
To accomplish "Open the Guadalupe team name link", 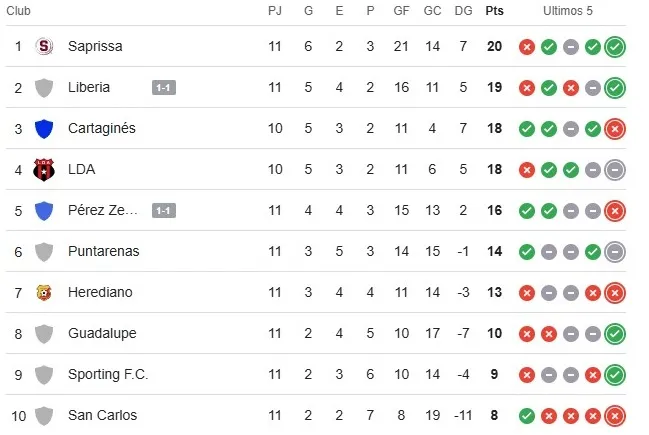I will (102, 334).
